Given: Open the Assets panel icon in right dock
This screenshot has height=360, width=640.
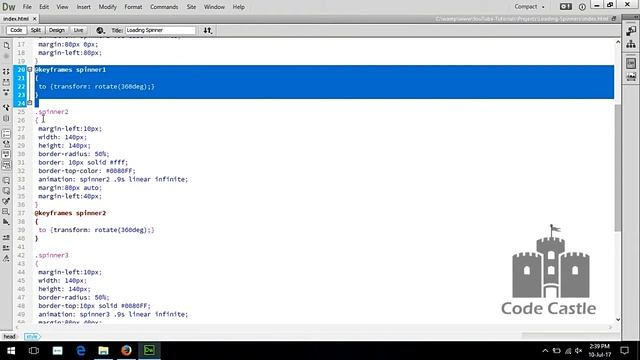Looking at the screenshot, I should pyautogui.click(x=631, y=76).
